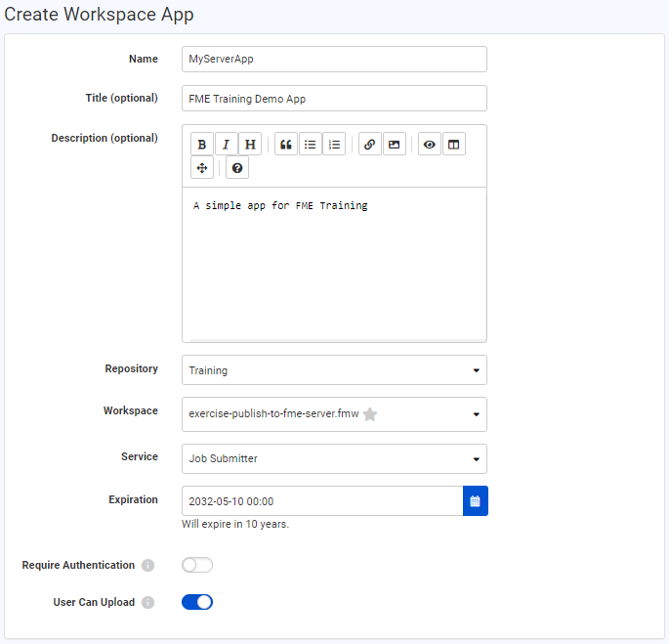Open the expiration calendar picker
This screenshot has width=669, height=644.
click(476, 501)
